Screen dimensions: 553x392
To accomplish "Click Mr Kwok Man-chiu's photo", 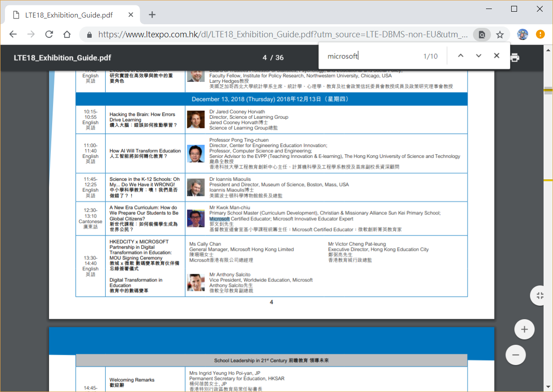I will (x=196, y=218).
